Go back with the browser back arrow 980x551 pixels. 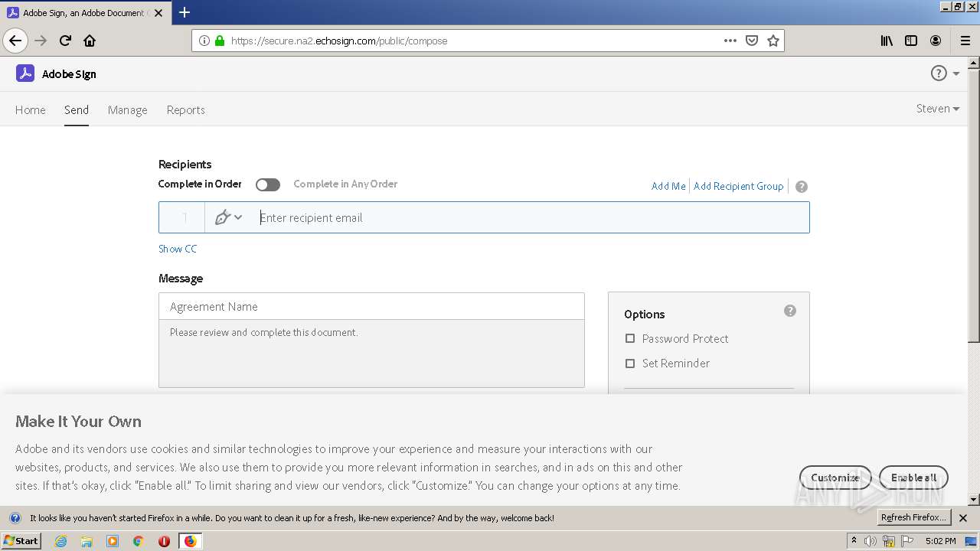tap(15, 41)
